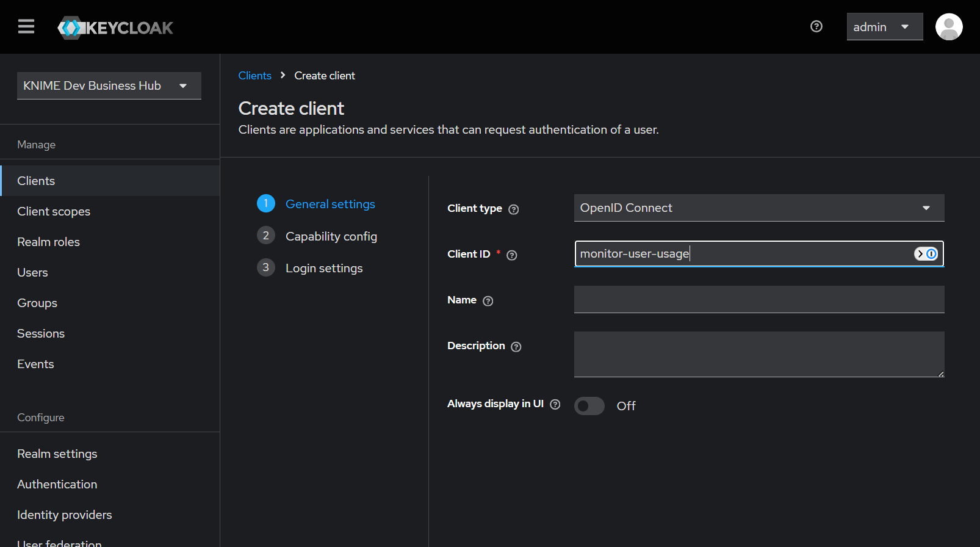Viewport: 980px width, 547px height.
Task: Select Client scopes in the sidebar
Action: point(54,211)
